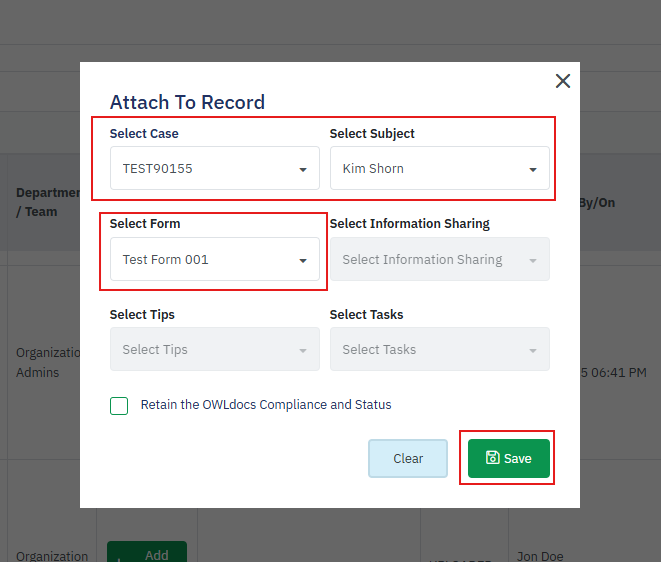Open the Select Information Sharing combo box
Viewport: 661px width, 562px height.
[430, 260]
